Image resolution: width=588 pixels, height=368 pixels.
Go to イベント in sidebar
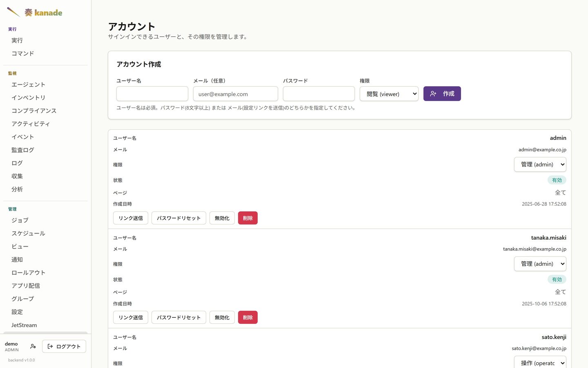point(45,137)
